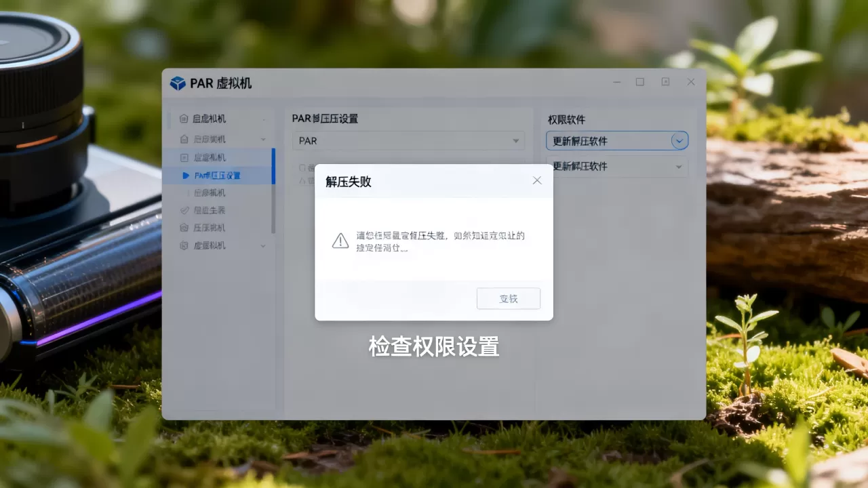Click the confirm button in 解压失败 dialog

pos(509,298)
